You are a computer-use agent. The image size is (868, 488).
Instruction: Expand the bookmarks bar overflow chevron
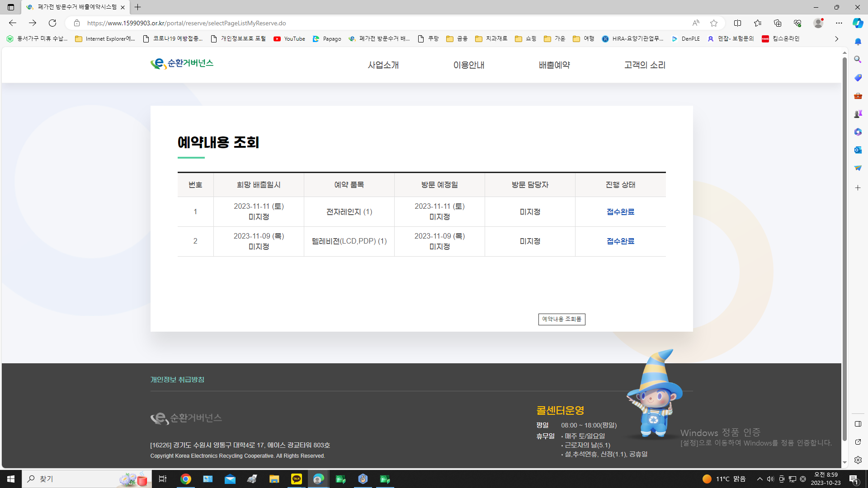[836, 39]
